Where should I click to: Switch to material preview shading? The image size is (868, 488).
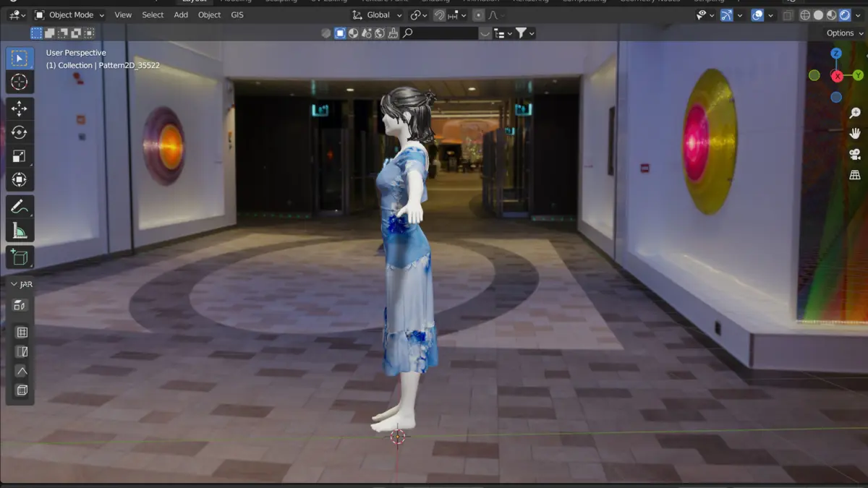tap(831, 15)
